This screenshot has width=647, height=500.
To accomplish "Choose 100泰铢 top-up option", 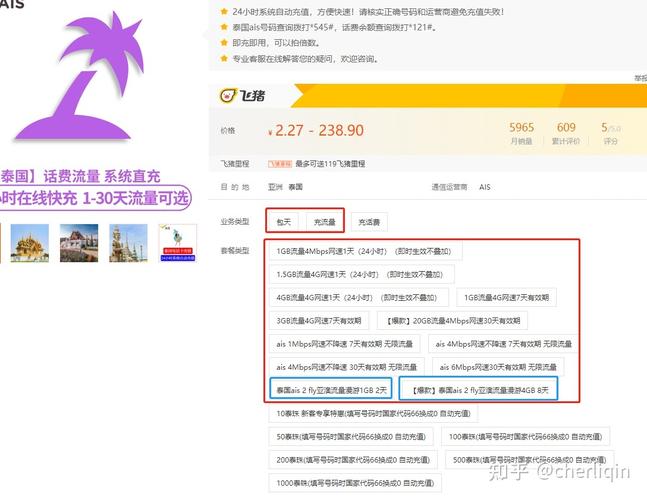I will (525, 436).
